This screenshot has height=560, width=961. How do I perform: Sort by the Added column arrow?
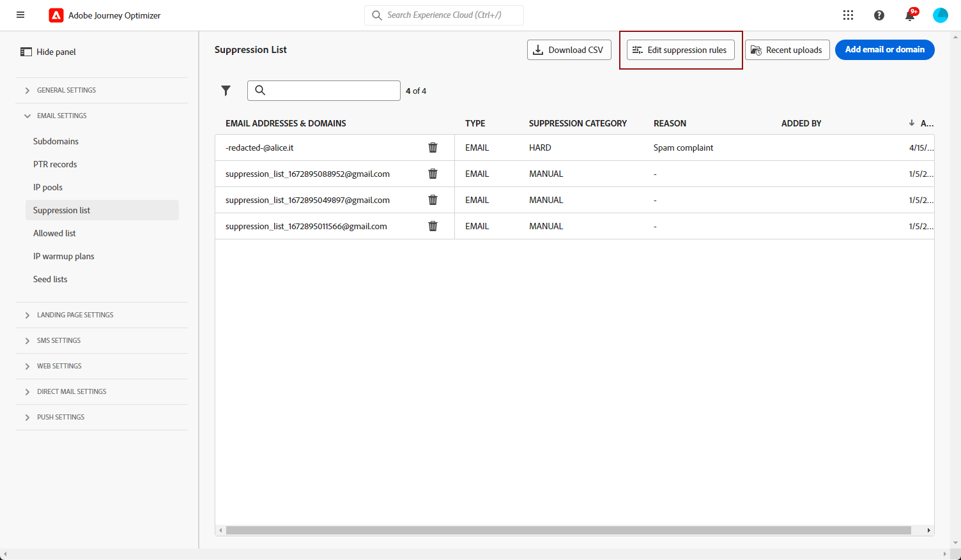[912, 123]
